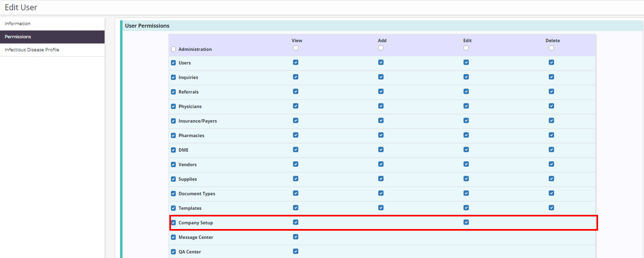Uncheck Add permission for Referrals

click(381, 91)
